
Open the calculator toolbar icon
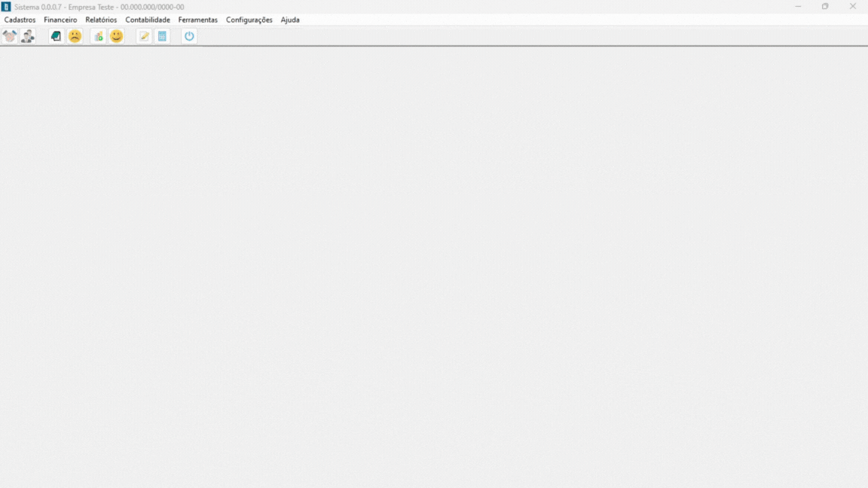(x=162, y=36)
